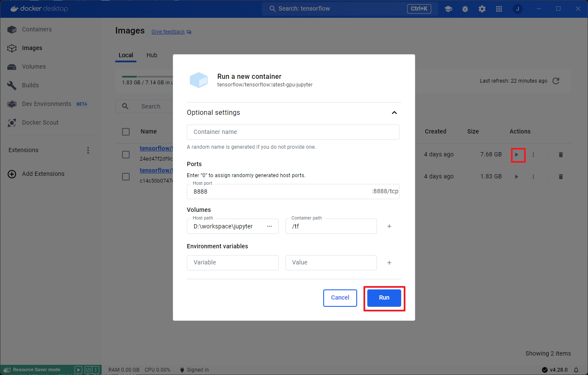Add another volume with plus icon
The image size is (588, 375).
coord(389,226)
